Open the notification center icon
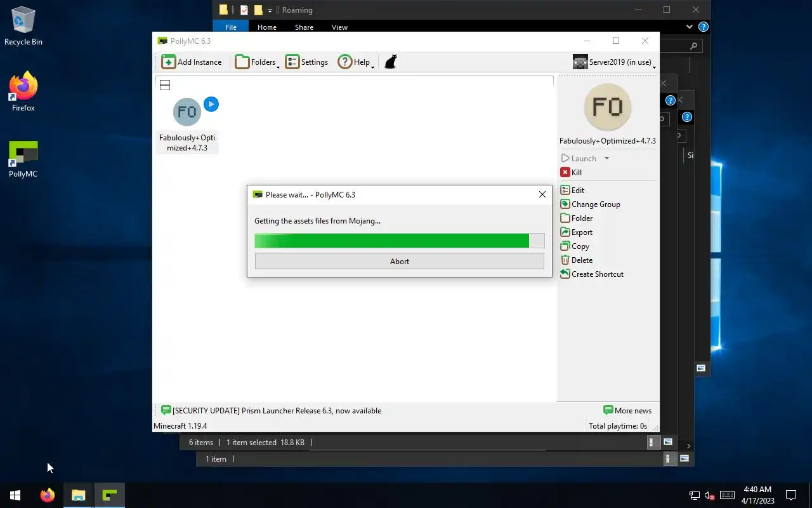This screenshot has height=508, width=812. [x=791, y=495]
